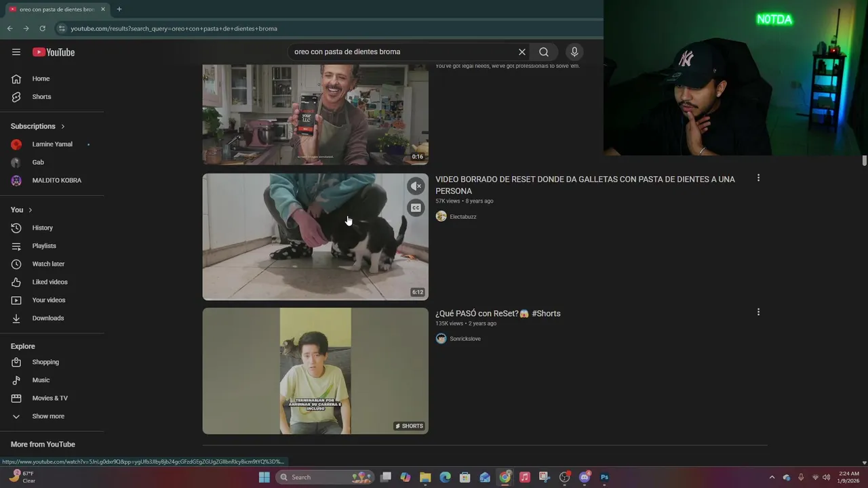Unmute the hovered video preview
This screenshot has height=488, width=868.
[x=416, y=186]
